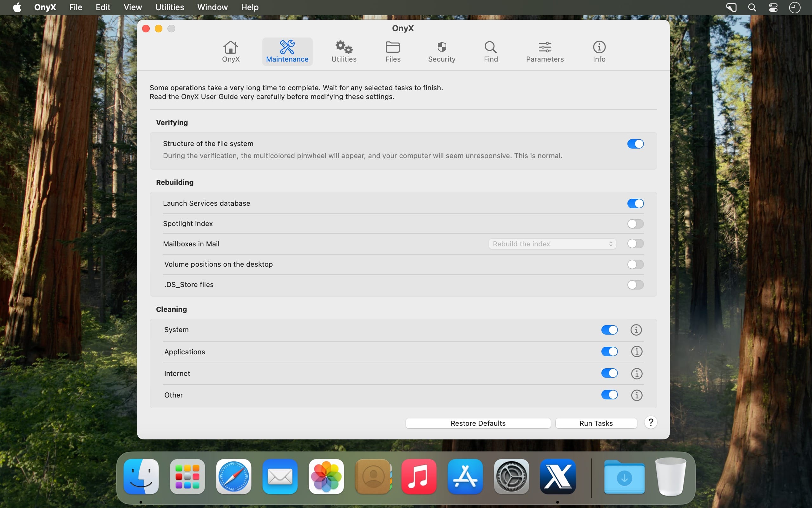The width and height of the screenshot is (812, 508).
Task: Enable .DS_Store files switch
Action: coord(635,285)
